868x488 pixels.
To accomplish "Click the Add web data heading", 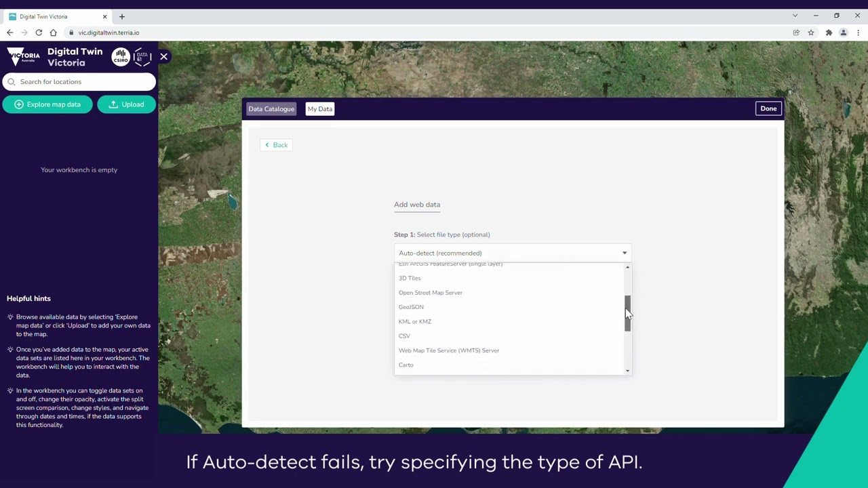I will pos(417,205).
